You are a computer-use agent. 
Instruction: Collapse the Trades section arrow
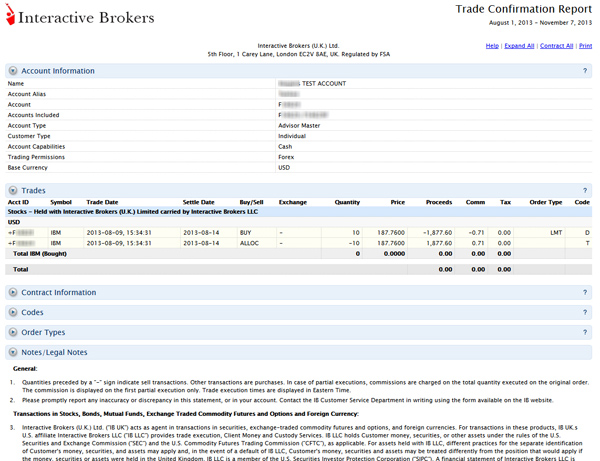point(12,190)
